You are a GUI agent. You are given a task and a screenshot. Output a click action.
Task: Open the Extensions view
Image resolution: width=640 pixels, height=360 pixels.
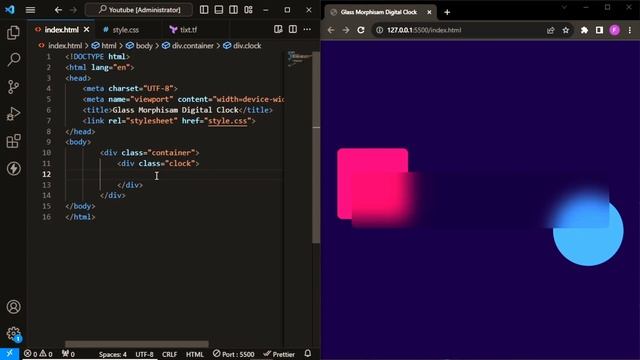click(13, 141)
